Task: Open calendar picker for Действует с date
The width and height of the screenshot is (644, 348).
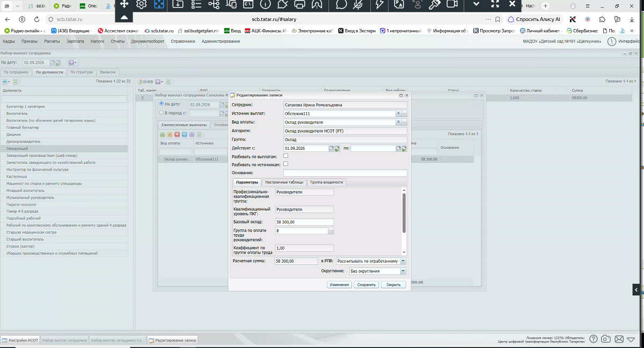Action: (332, 148)
